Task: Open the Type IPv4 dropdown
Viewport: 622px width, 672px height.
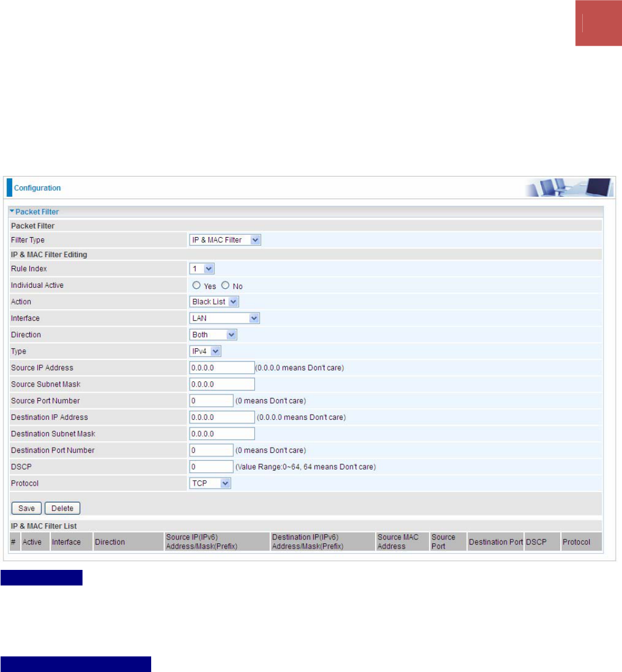Action: 205,351
